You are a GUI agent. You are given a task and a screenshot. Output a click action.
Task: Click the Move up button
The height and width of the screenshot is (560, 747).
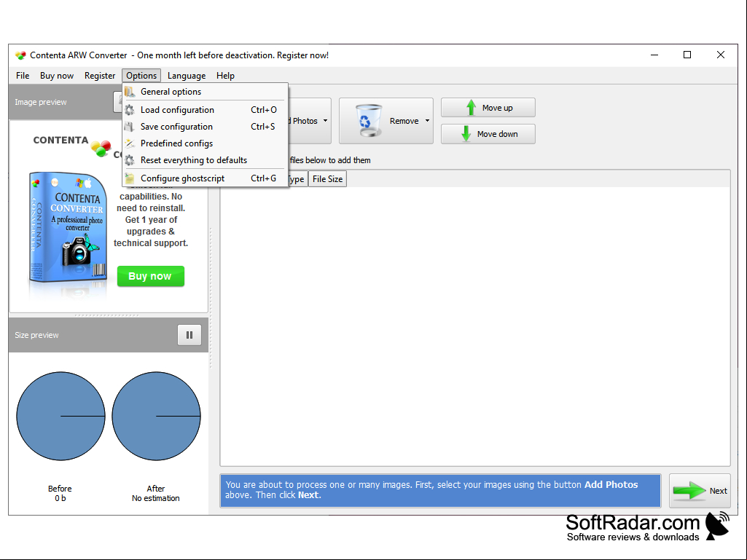coord(488,108)
